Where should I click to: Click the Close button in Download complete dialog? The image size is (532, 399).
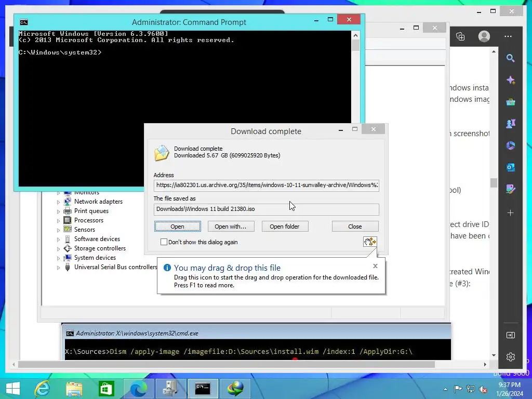click(x=355, y=227)
